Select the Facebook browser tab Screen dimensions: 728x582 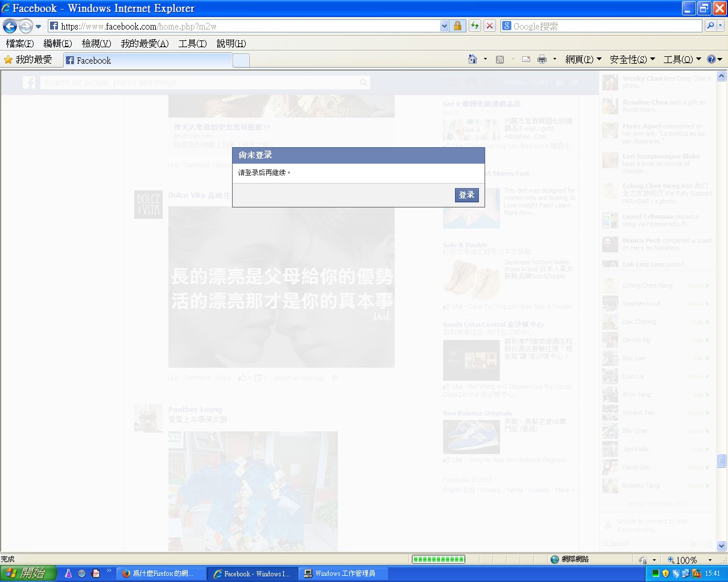click(x=148, y=60)
